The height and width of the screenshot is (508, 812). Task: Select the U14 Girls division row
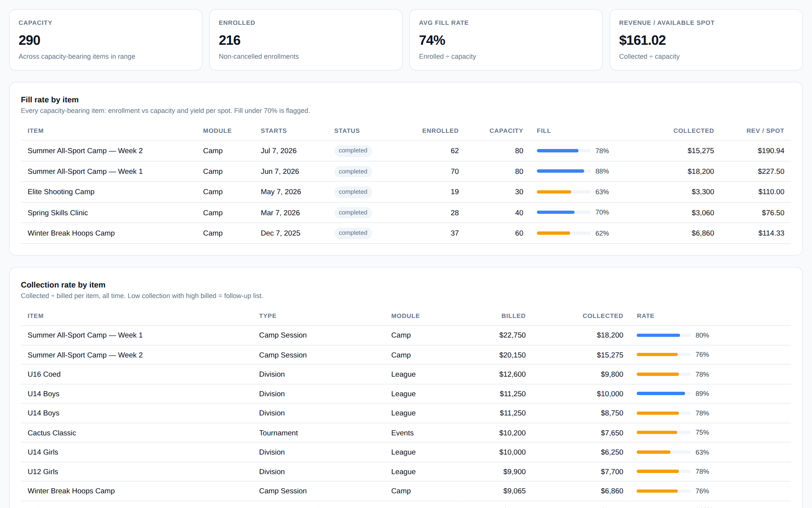(406, 452)
